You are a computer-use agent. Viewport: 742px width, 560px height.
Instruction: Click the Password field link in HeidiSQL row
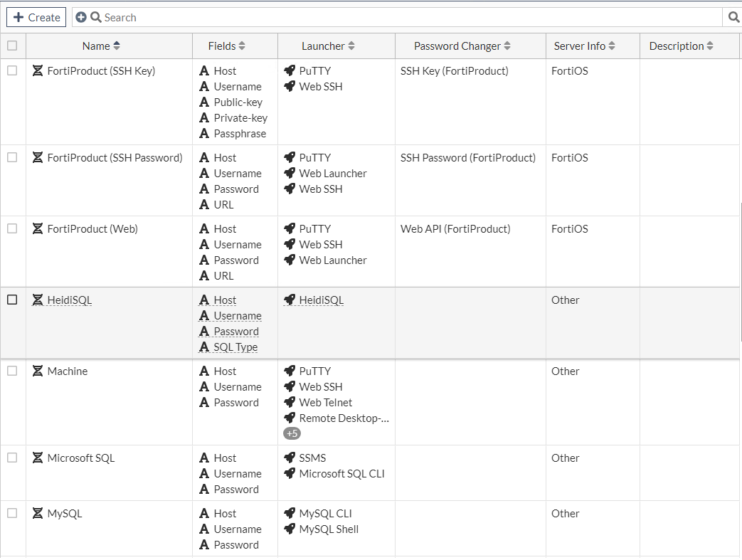click(x=236, y=332)
